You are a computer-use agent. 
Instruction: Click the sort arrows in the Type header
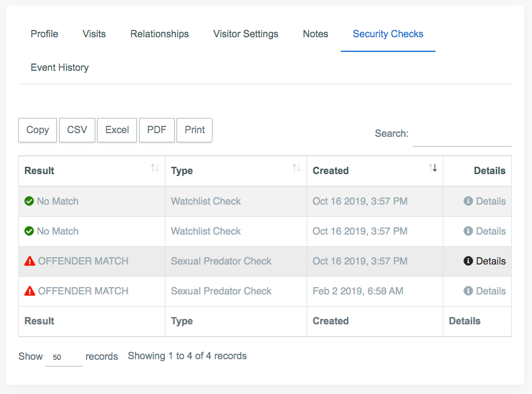click(x=296, y=168)
